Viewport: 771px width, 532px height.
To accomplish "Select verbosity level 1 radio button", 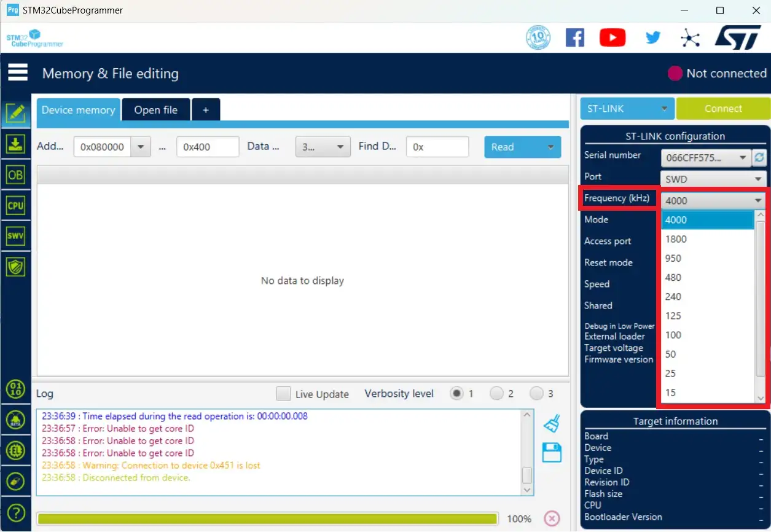I will click(x=456, y=393).
